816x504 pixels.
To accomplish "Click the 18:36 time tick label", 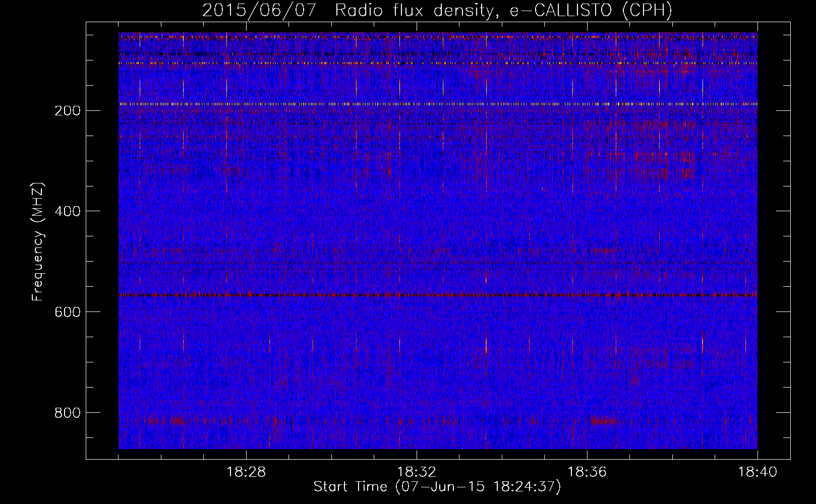I will (x=587, y=472).
